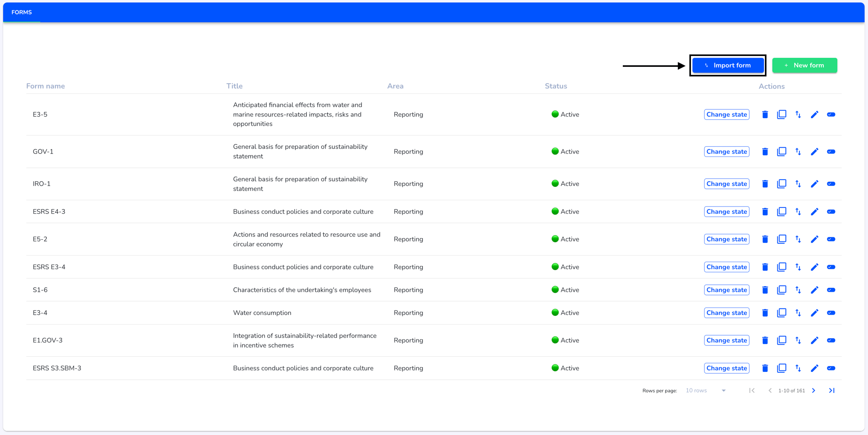This screenshot has width=868, height=435.
Task: Click the export arrows icon for IRO-1
Action: [x=798, y=184]
